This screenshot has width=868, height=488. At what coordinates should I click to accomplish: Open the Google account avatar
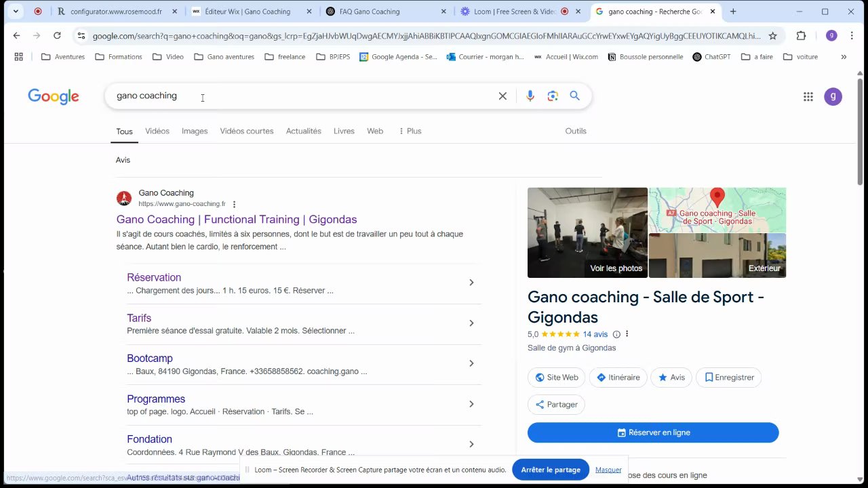(x=833, y=97)
